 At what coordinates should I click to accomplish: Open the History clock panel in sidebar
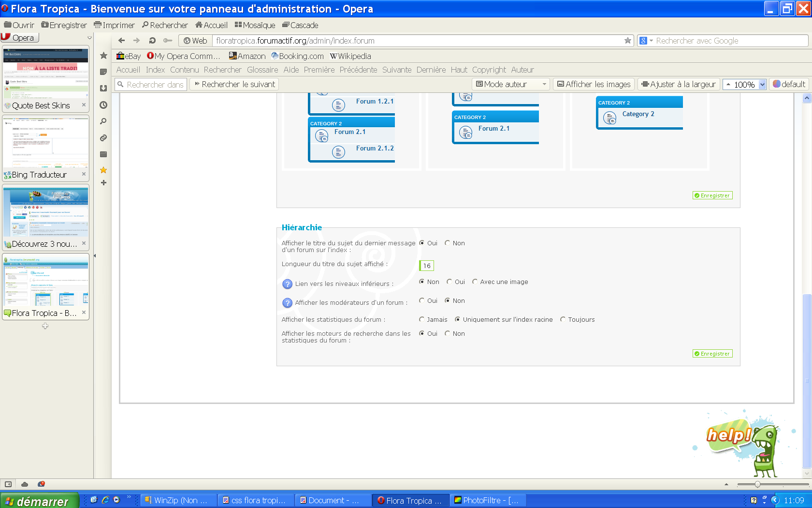tap(103, 105)
